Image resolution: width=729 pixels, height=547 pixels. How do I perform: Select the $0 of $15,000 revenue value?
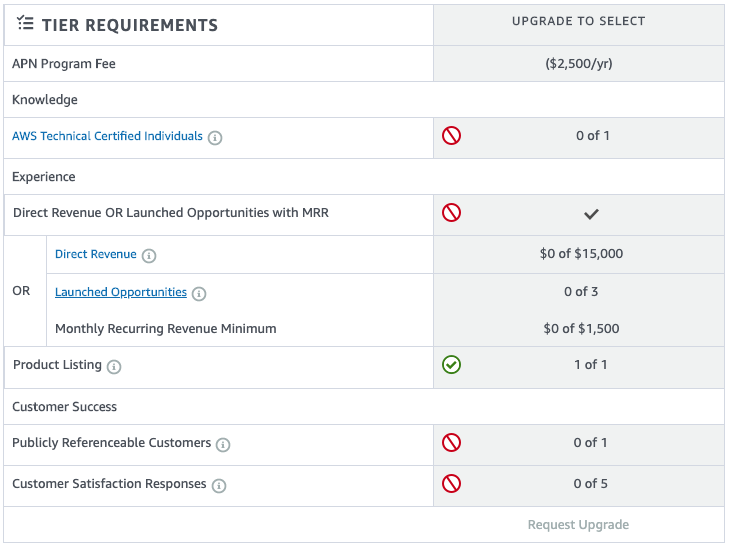pyautogui.click(x=581, y=254)
